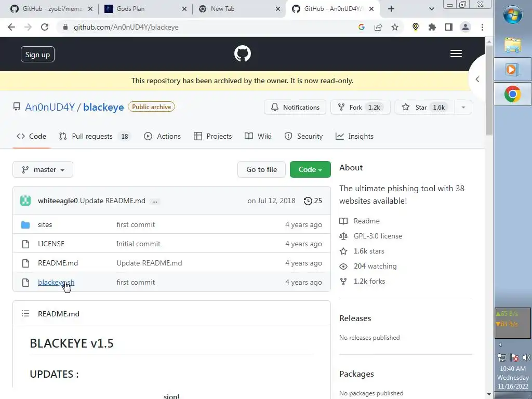Click the Releases heading link

[355, 318]
